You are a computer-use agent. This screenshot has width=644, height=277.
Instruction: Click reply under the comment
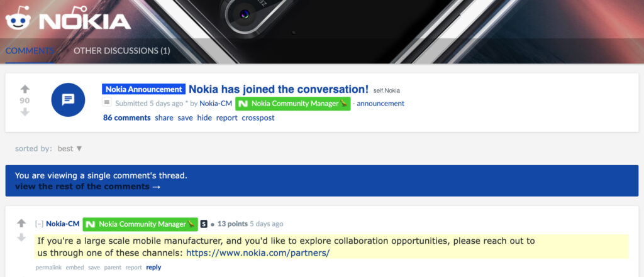point(153,268)
